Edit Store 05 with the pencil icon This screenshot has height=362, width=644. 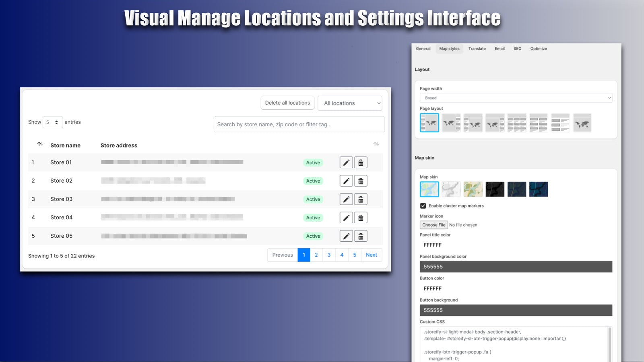pyautogui.click(x=346, y=236)
